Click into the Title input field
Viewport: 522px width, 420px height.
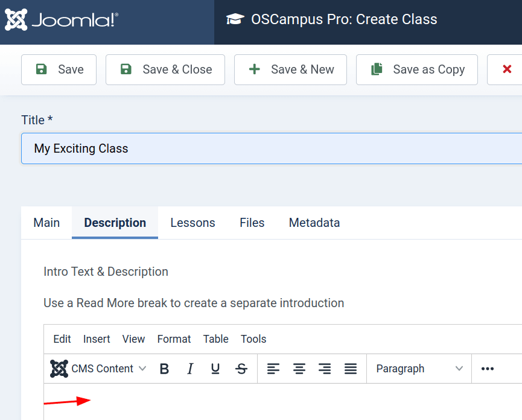pos(272,148)
